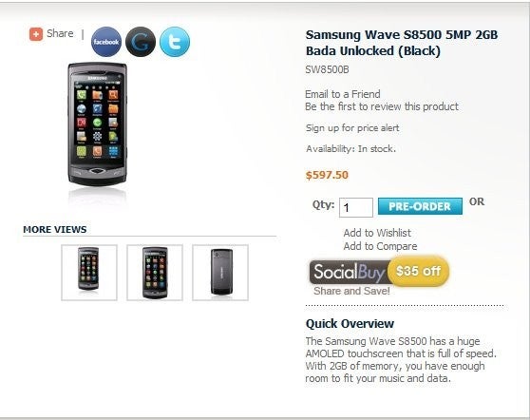Click the Share and Save! link
This screenshot has height=420, width=530.
(x=351, y=291)
